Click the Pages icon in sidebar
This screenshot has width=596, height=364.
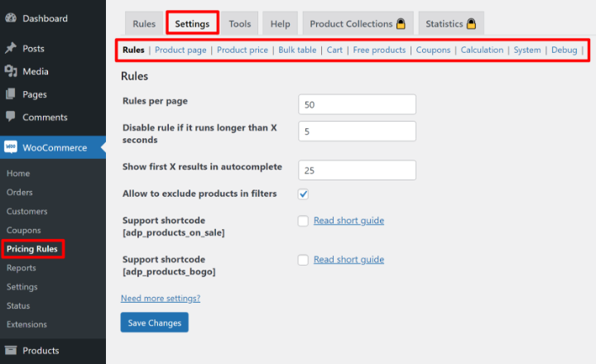coord(11,94)
